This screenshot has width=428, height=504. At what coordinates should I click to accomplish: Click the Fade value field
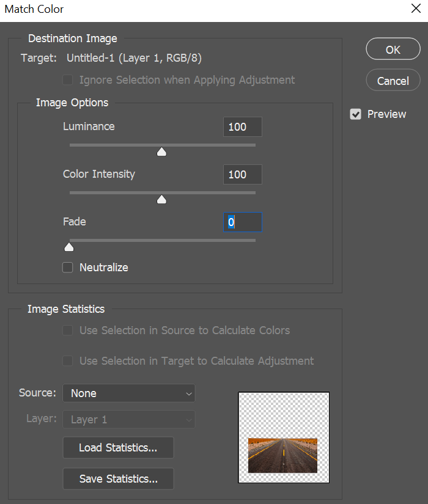[243, 222]
